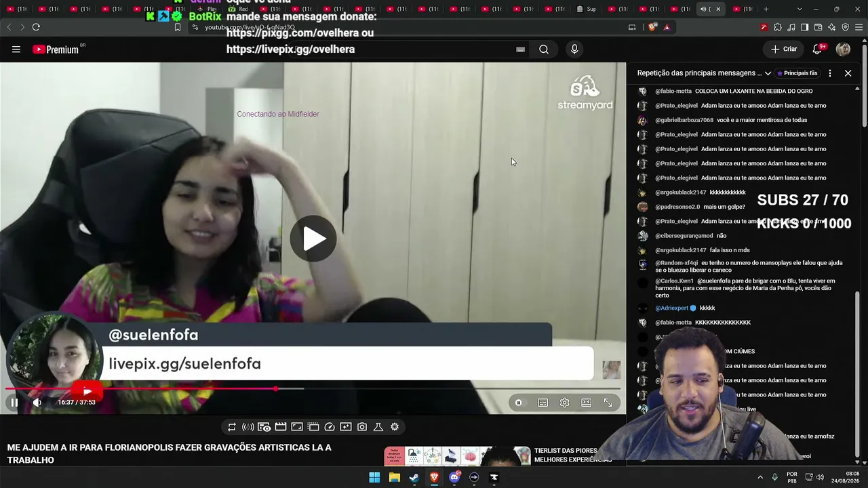Show hidden system tray icons
Viewport: 868px width, 488px height.
(x=760, y=477)
